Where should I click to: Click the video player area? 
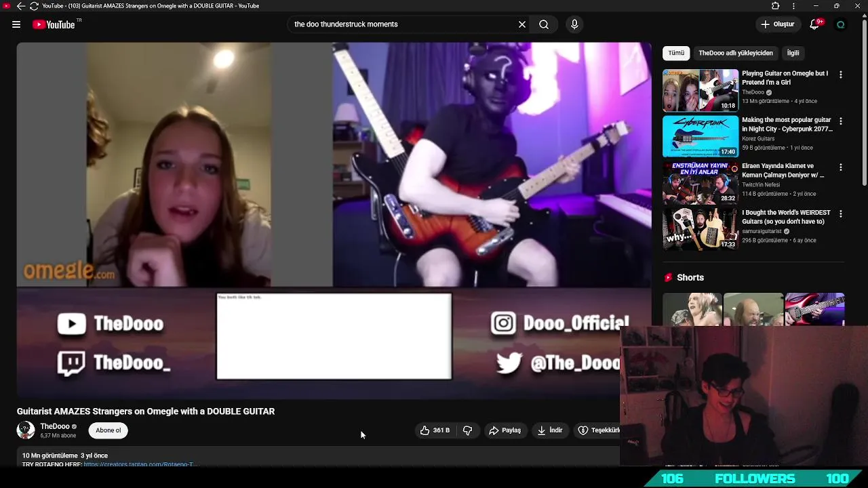click(334, 221)
